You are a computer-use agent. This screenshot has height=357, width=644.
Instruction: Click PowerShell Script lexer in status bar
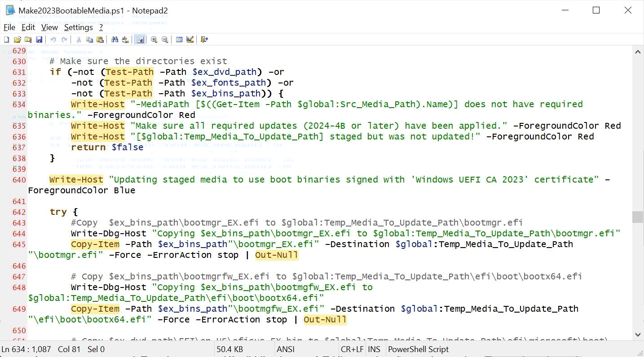418,349
